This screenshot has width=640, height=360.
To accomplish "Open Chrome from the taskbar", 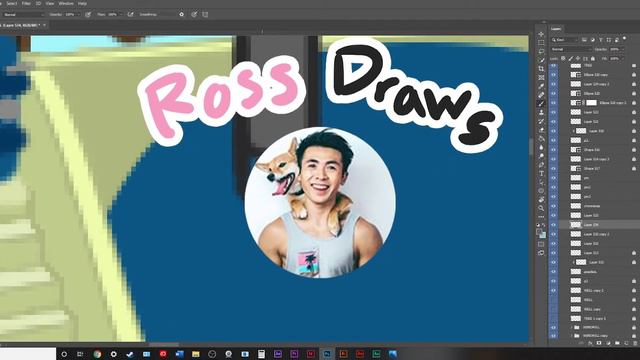I will pyautogui.click(x=97, y=354).
